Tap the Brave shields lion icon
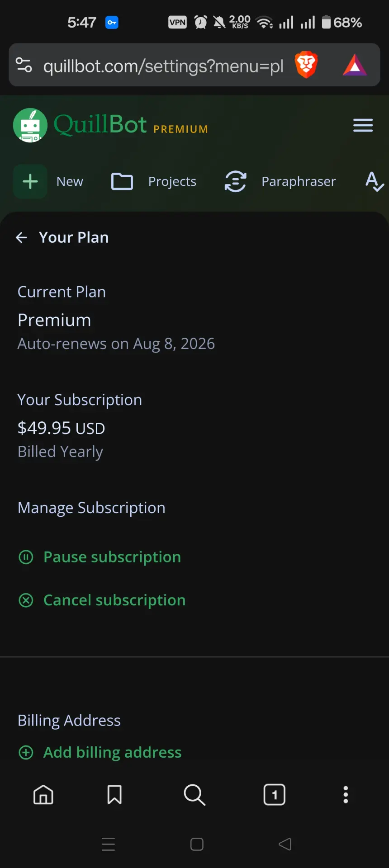The height and width of the screenshot is (868, 389). 306,65
